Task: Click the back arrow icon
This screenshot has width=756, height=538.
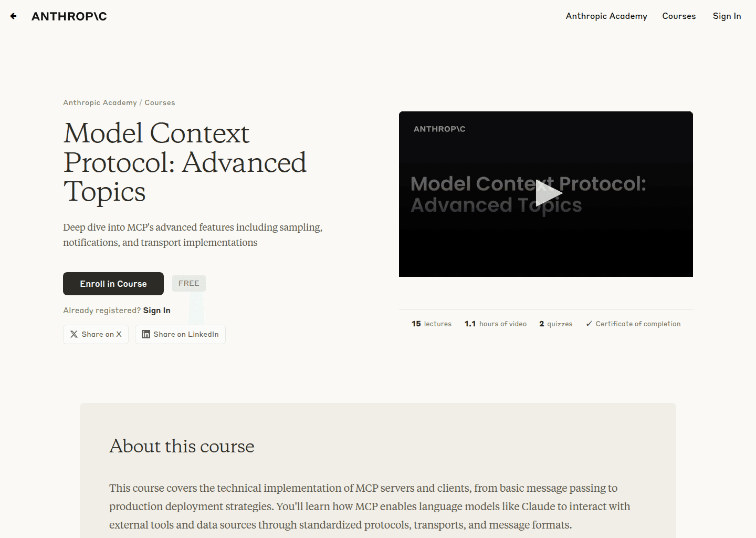Action: [x=14, y=16]
